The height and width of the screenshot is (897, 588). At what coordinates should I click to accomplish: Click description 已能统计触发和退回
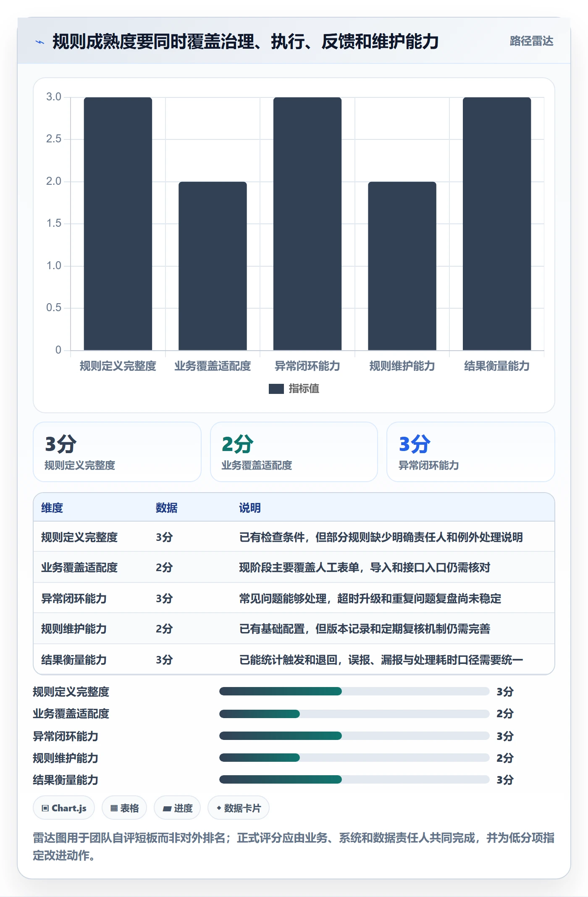[381, 660]
